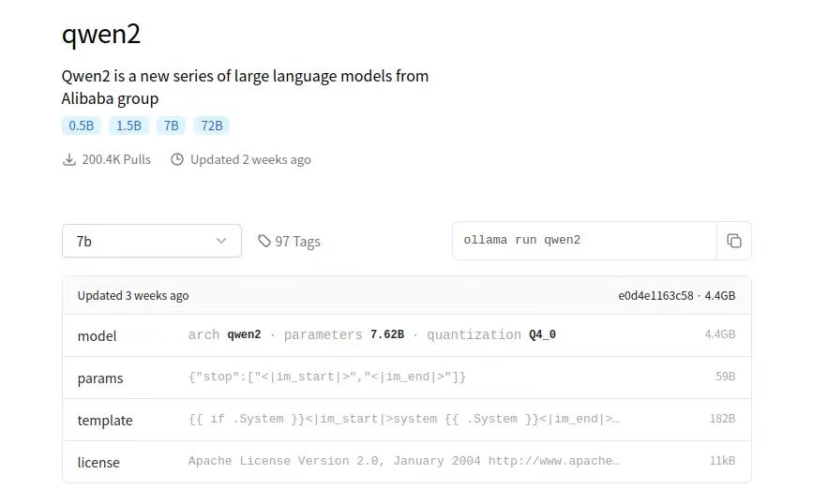Click the clock updated icon
Image resolution: width=828 pixels, height=504 pixels.
(177, 159)
